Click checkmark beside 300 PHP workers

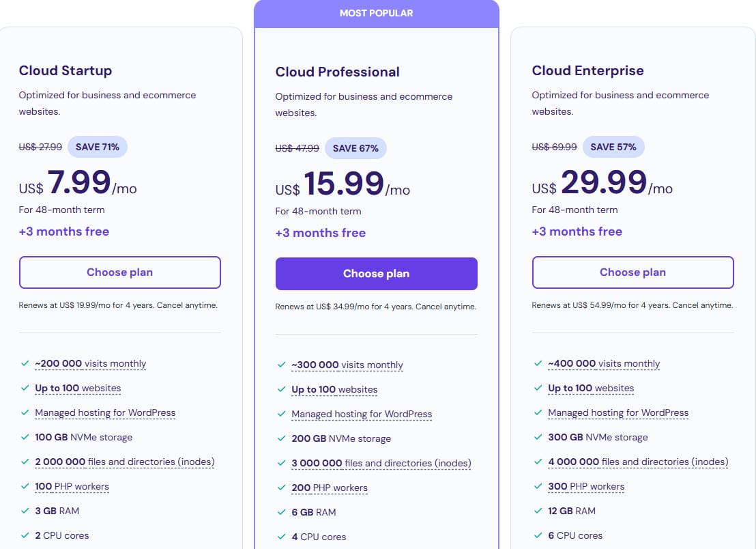(x=538, y=486)
